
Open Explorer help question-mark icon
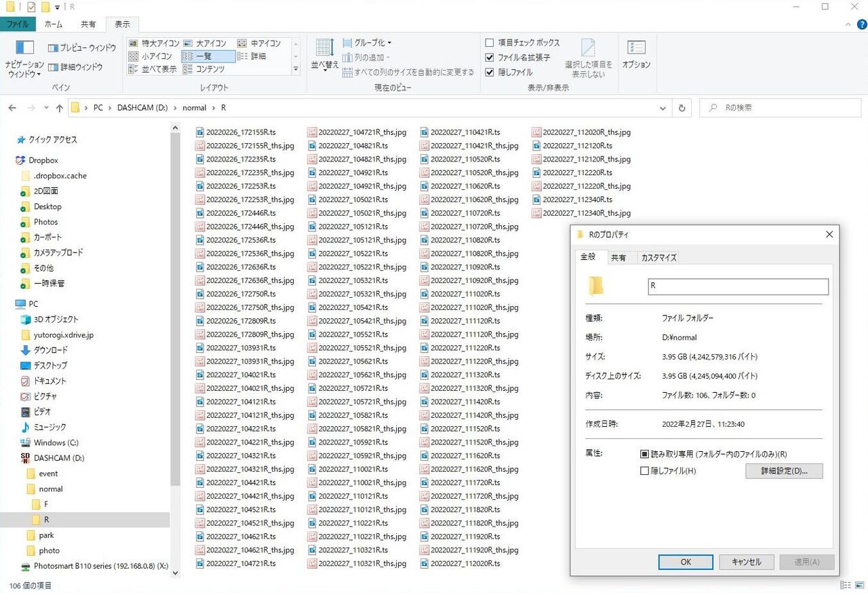pyautogui.click(x=861, y=24)
